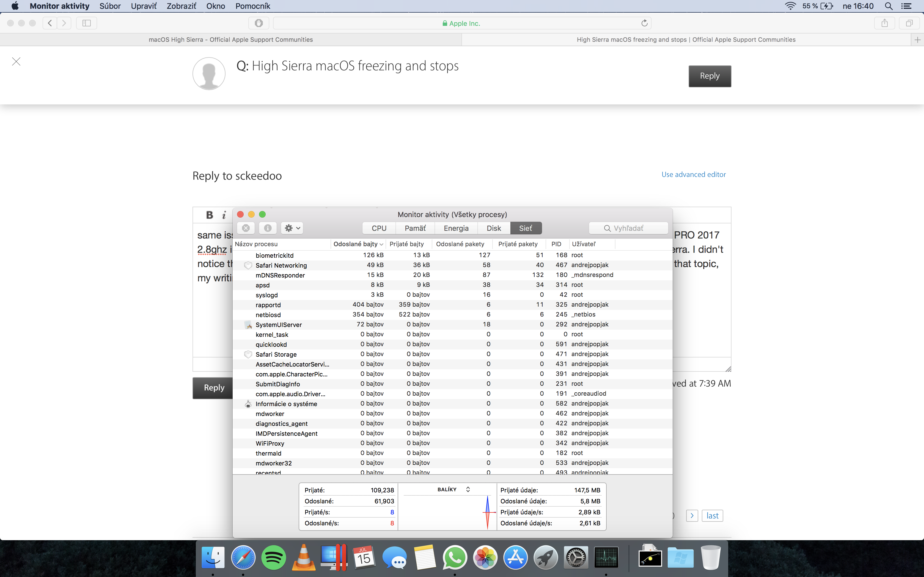The width and height of the screenshot is (924, 577).
Task: Click the Safari reload page icon
Action: coord(644,23)
